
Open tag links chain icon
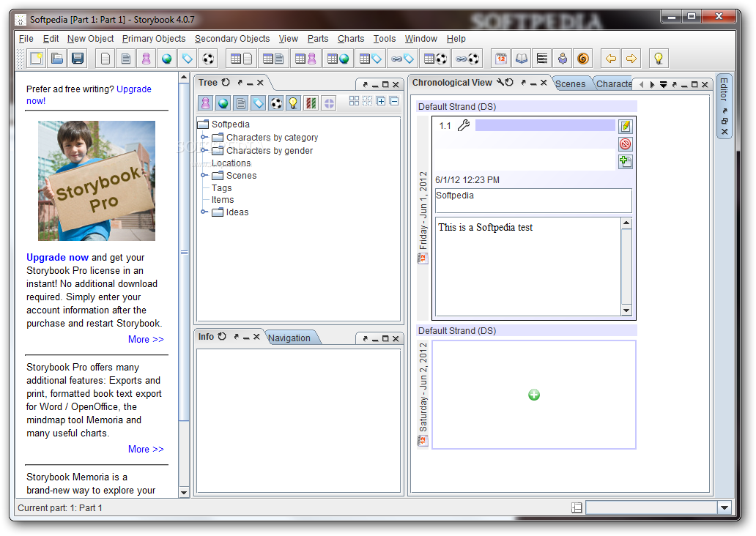click(x=403, y=59)
